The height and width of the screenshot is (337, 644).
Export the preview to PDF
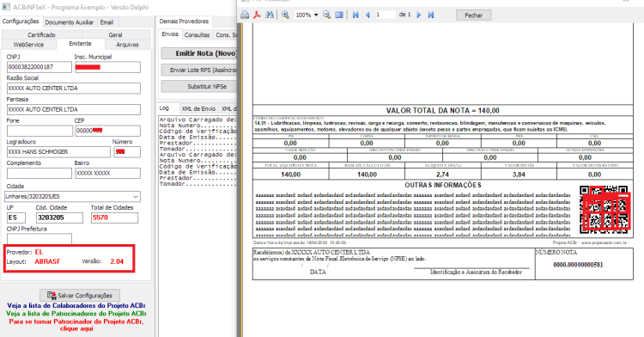point(257,15)
